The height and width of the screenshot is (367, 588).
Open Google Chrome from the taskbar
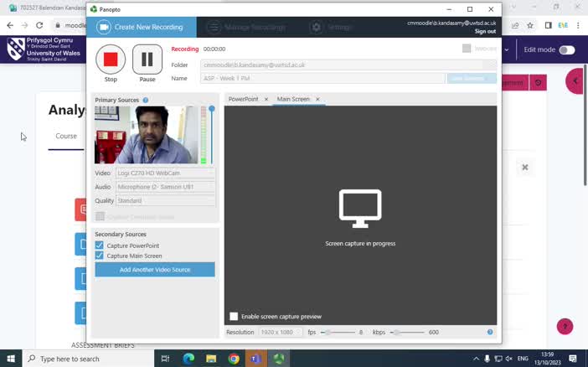(x=234, y=359)
